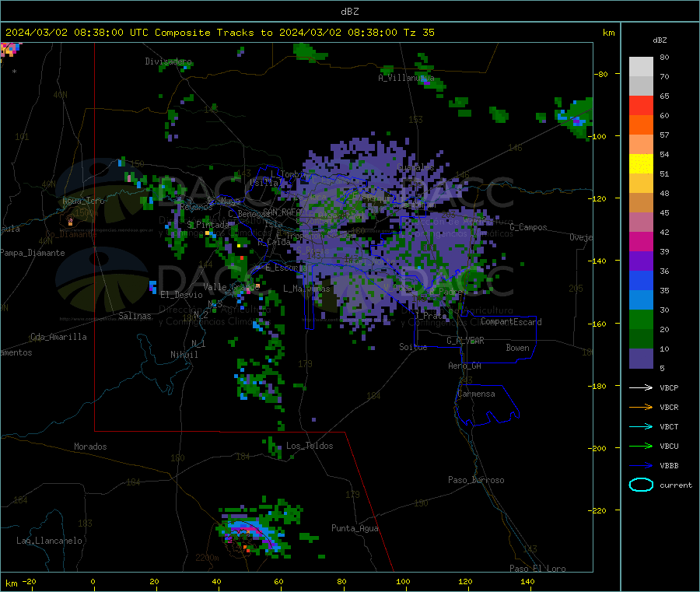Click the 'G_ALVEAR' map label

pos(465,341)
